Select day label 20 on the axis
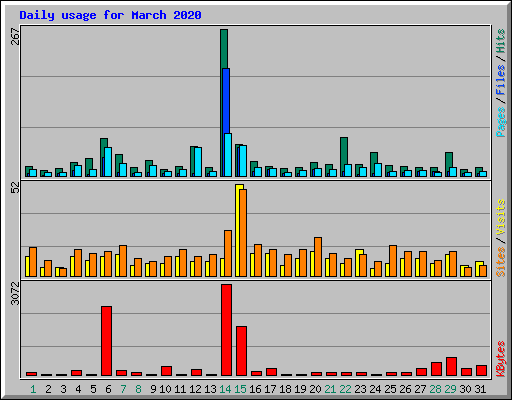 click(x=315, y=389)
